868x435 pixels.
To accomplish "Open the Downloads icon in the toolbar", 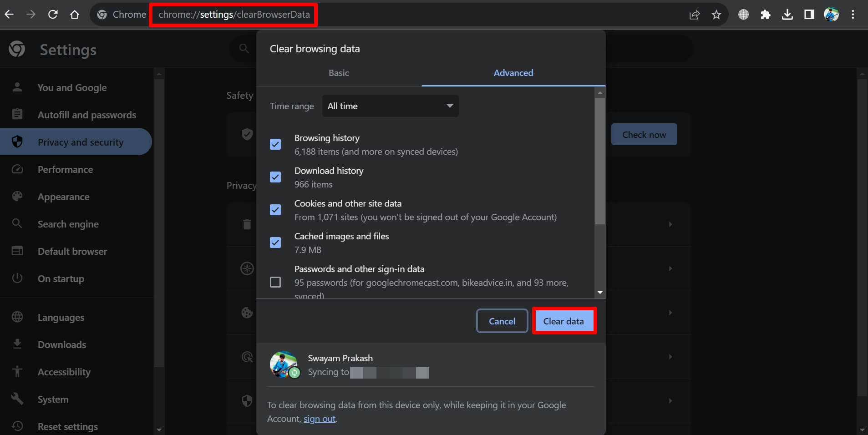I will [x=788, y=14].
